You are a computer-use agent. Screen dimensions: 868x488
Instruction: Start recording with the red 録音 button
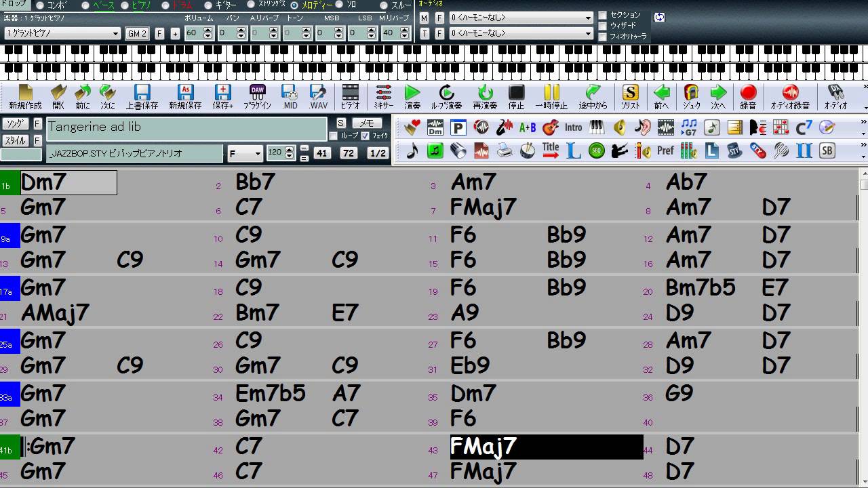coord(748,97)
